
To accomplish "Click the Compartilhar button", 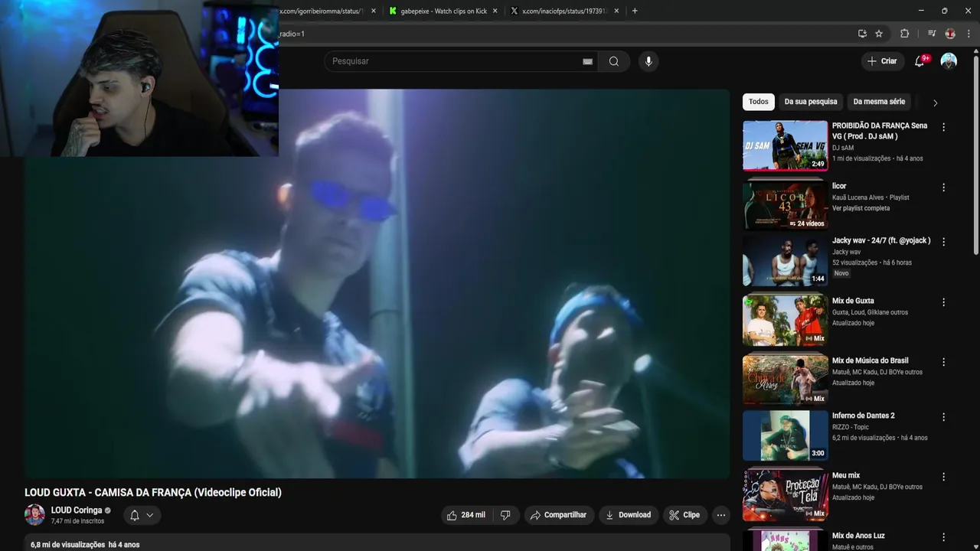I will (x=557, y=515).
